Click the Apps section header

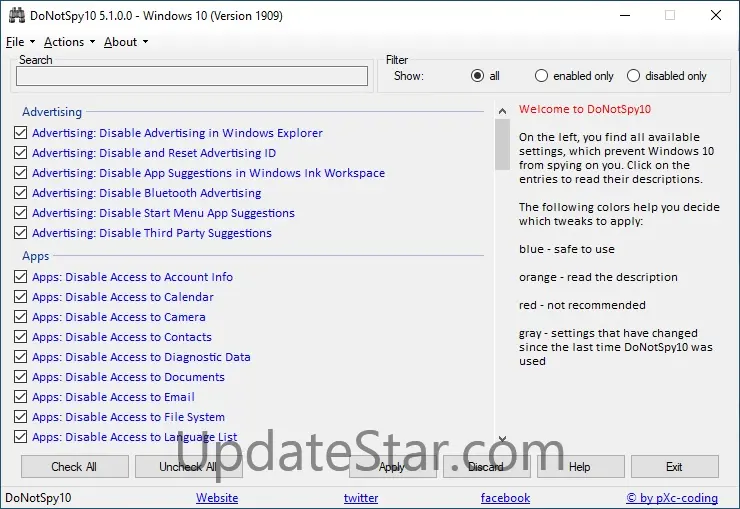pos(35,256)
